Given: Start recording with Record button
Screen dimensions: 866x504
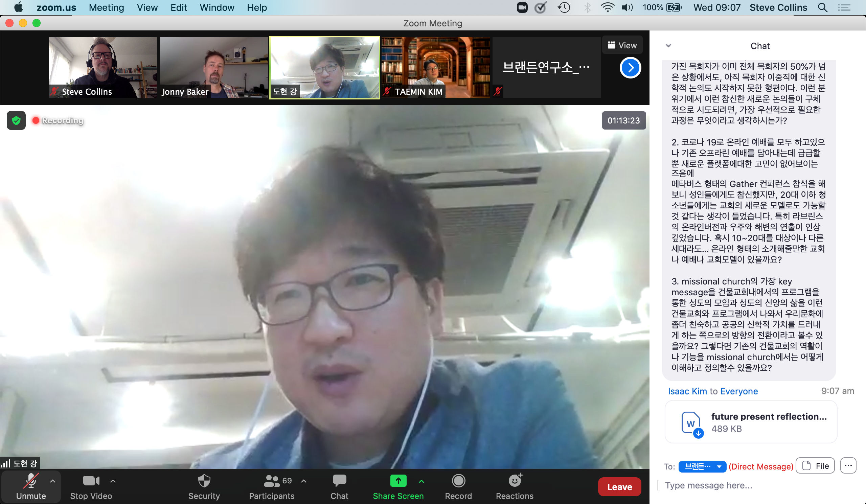Looking at the screenshot, I should 458,481.
